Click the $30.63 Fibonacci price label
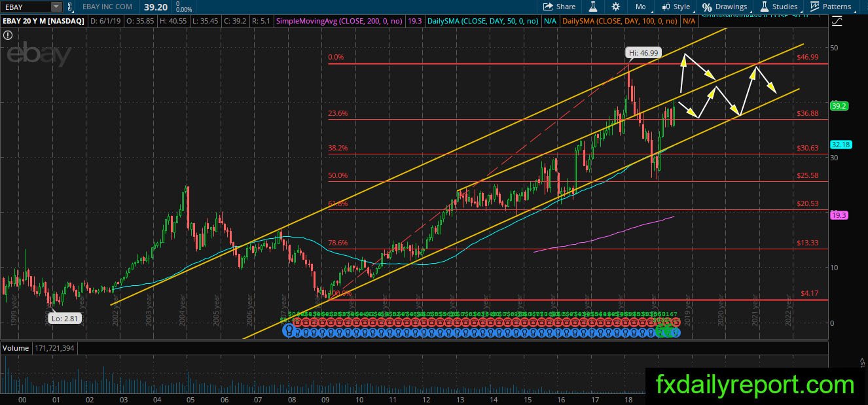The width and height of the screenshot is (868, 405). (x=808, y=148)
